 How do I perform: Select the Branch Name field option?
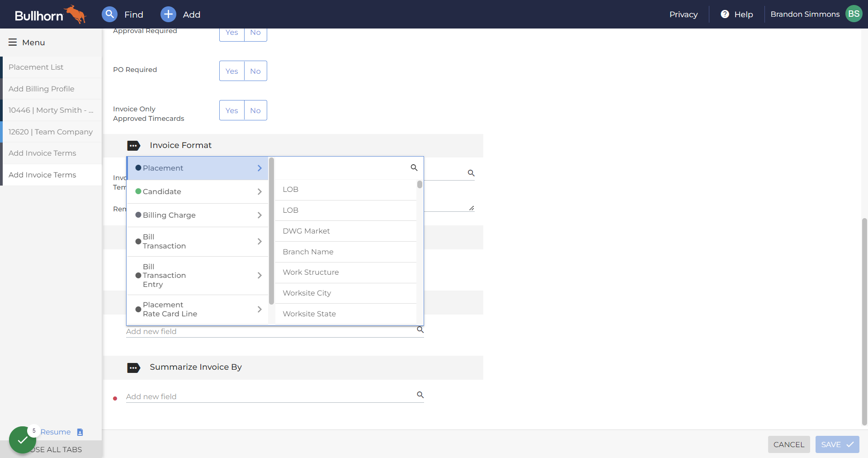tap(345, 252)
